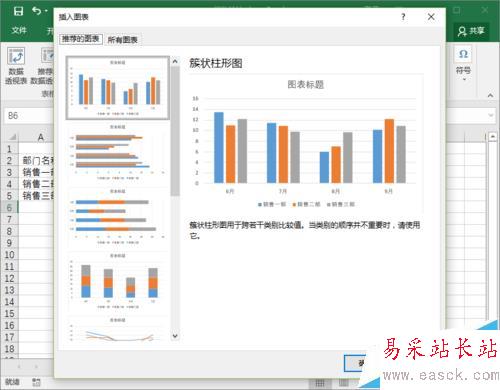Select the clustered column chart thumbnail
The width and height of the screenshot is (500, 390).
click(x=118, y=88)
